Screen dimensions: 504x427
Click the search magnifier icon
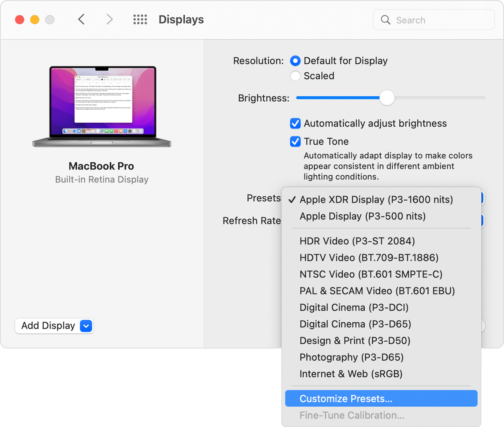[x=386, y=20]
